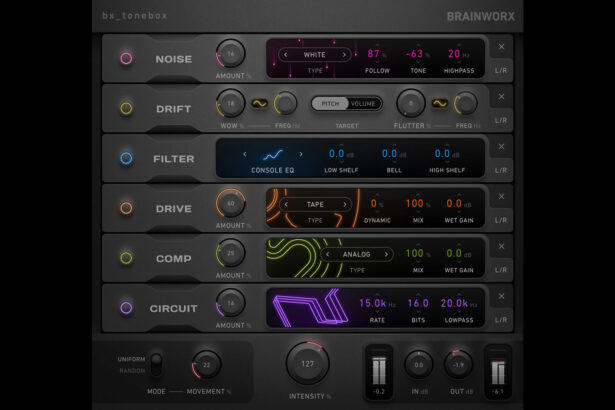Go to previous filter type before CONSOLE EQ
This screenshot has height=410, width=615.
tap(245, 154)
